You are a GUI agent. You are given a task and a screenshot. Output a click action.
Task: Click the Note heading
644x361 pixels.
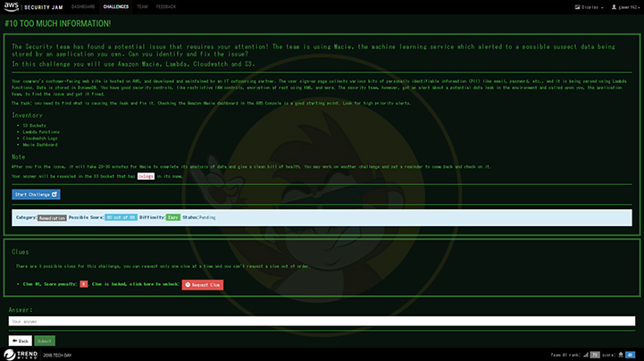click(x=18, y=157)
